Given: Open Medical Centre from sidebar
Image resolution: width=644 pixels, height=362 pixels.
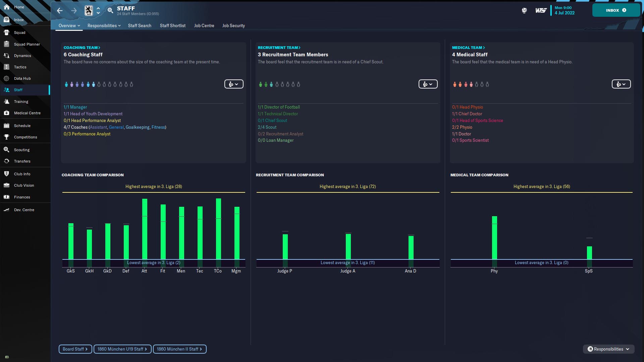Looking at the screenshot, I should click(x=27, y=113).
